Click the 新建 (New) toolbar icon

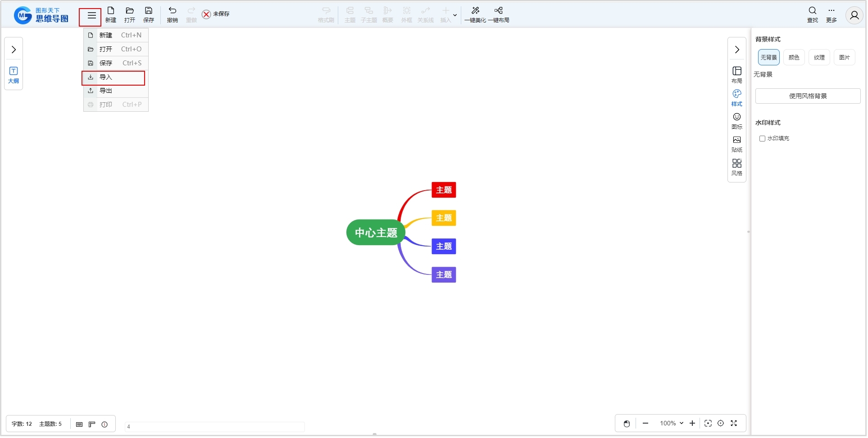[x=111, y=15]
